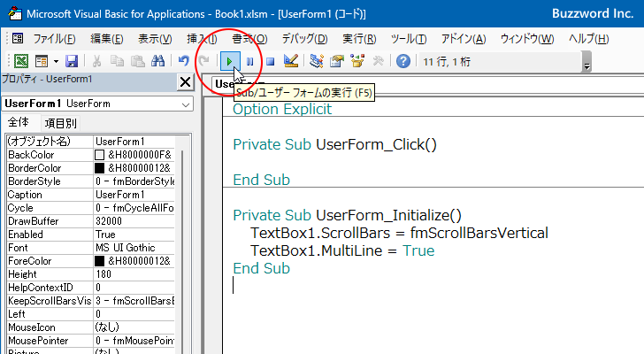The image size is (644, 354).
Task: Open the 表示(V) menu
Action: (x=155, y=39)
